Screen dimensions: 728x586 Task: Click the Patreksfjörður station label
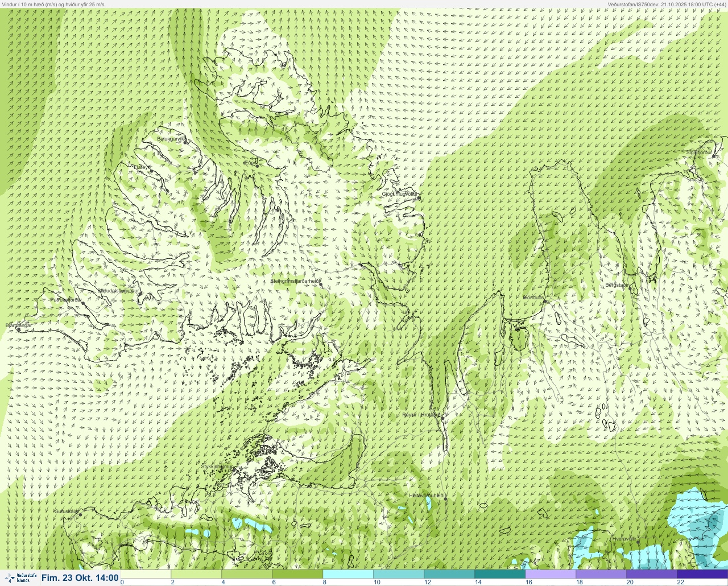point(66,299)
